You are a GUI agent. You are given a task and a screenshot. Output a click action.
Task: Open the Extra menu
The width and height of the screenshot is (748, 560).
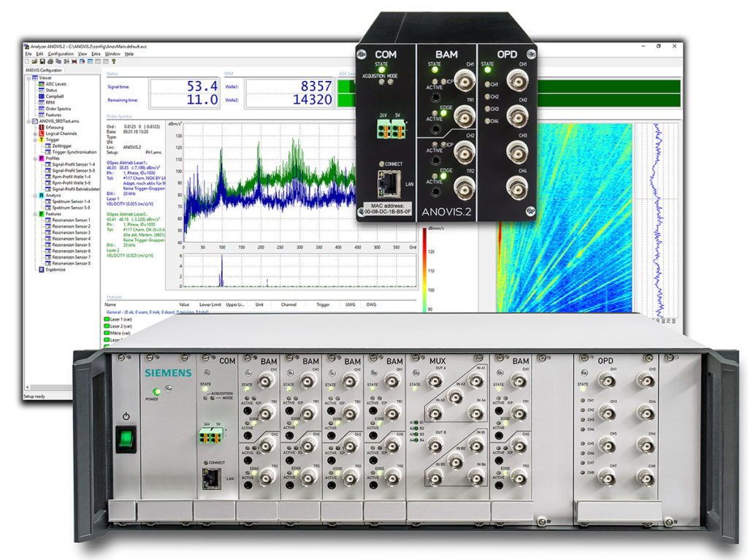(95, 54)
